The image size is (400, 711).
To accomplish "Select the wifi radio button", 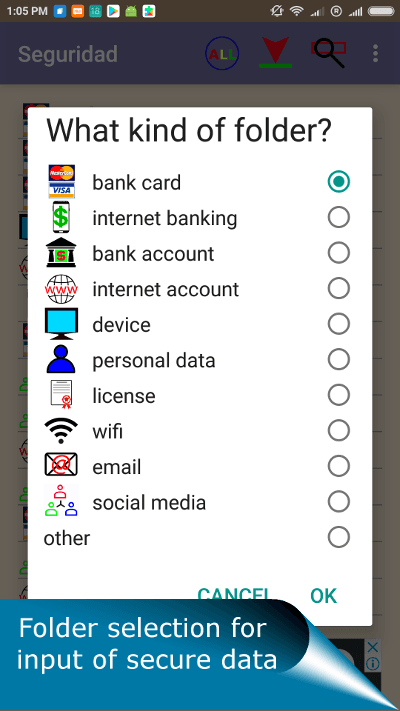I will tap(339, 431).
